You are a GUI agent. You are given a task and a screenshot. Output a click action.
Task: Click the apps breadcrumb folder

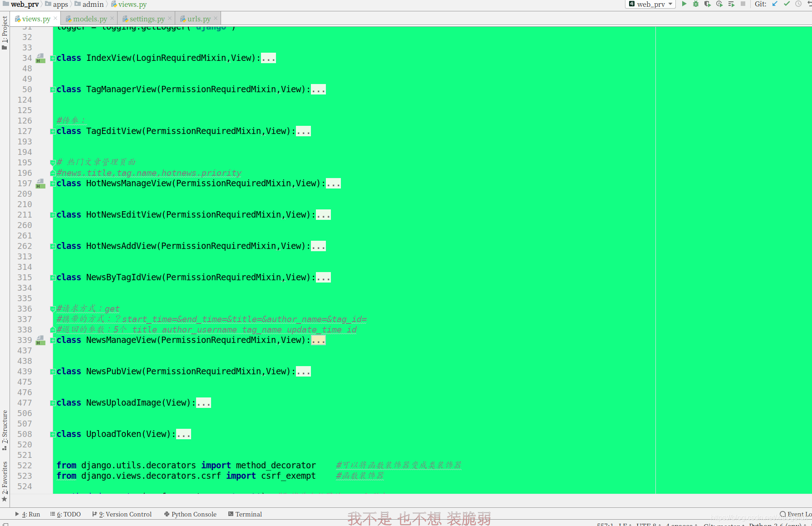pyautogui.click(x=57, y=4)
